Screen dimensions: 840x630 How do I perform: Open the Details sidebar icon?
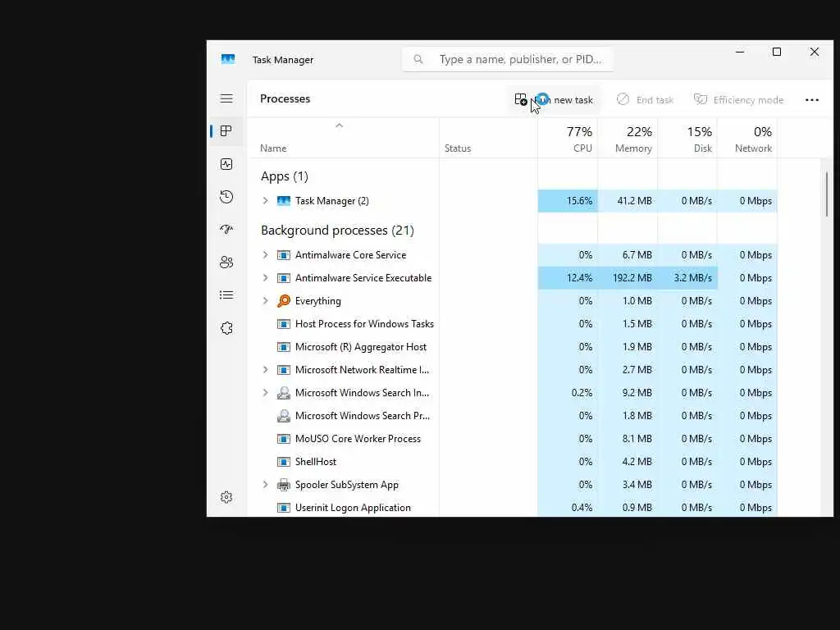[226, 295]
